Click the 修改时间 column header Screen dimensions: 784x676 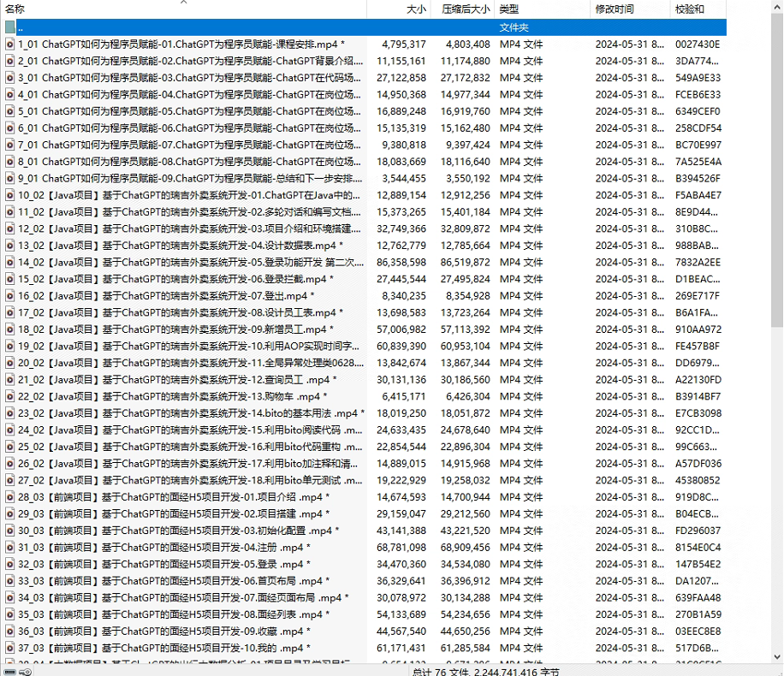click(x=615, y=9)
